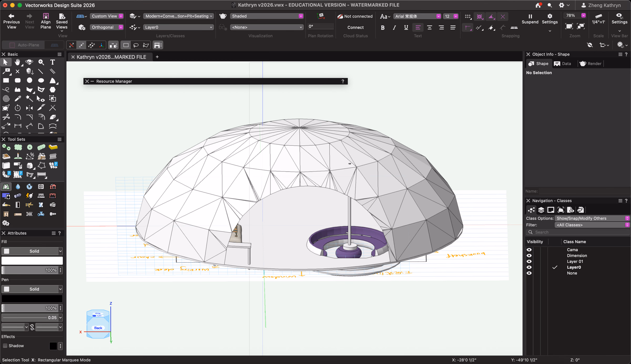Image resolution: width=631 pixels, height=364 pixels.
Task: Open the Orthogonal projection dropdown
Action: [107, 27]
